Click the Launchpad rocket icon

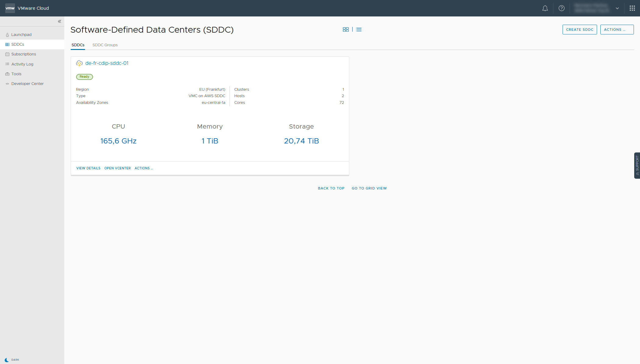(7, 35)
